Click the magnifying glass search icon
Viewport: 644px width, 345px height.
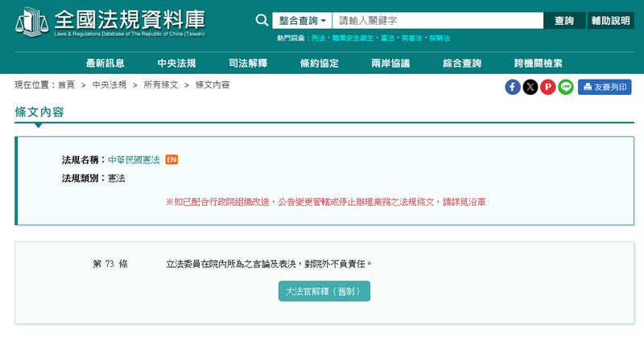(x=262, y=19)
